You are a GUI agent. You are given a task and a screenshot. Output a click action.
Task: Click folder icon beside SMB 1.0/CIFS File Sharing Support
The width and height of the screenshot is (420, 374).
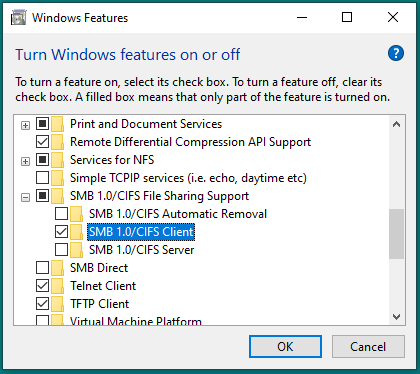point(58,196)
